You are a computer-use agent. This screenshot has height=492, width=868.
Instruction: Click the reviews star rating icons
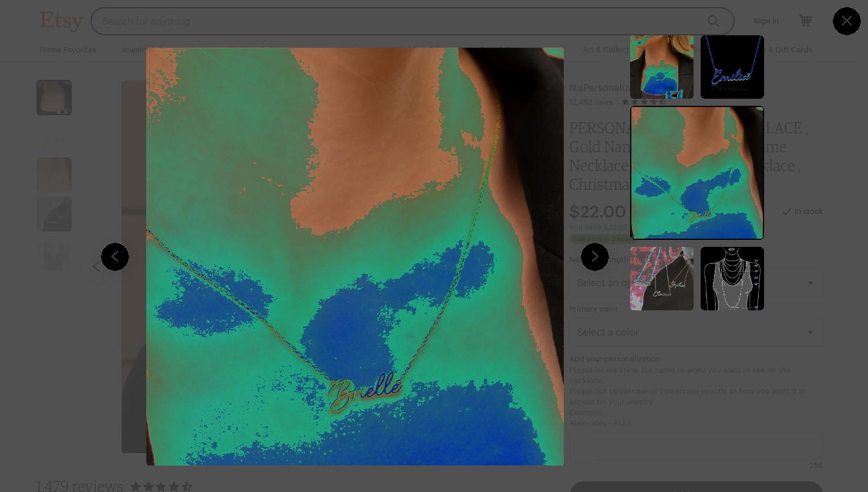tap(161, 486)
